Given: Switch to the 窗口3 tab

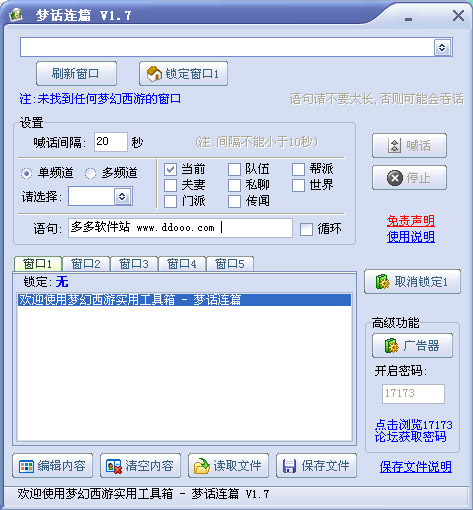Looking at the screenshot, I should [x=134, y=264].
